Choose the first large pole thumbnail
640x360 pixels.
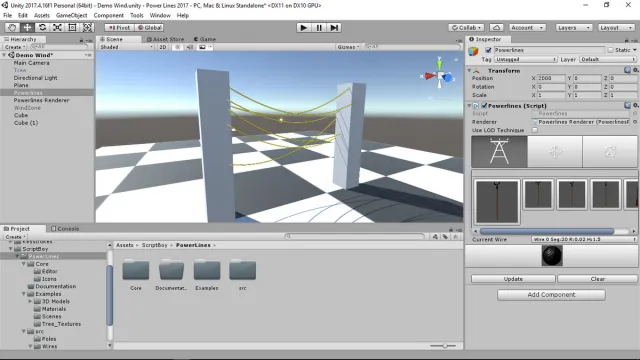[x=497, y=202]
